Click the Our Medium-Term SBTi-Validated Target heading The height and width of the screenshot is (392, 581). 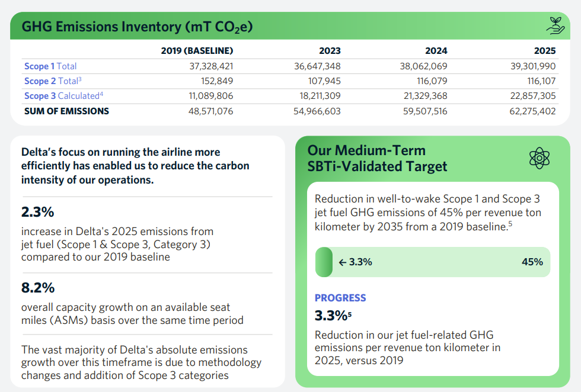(x=377, y=158)
